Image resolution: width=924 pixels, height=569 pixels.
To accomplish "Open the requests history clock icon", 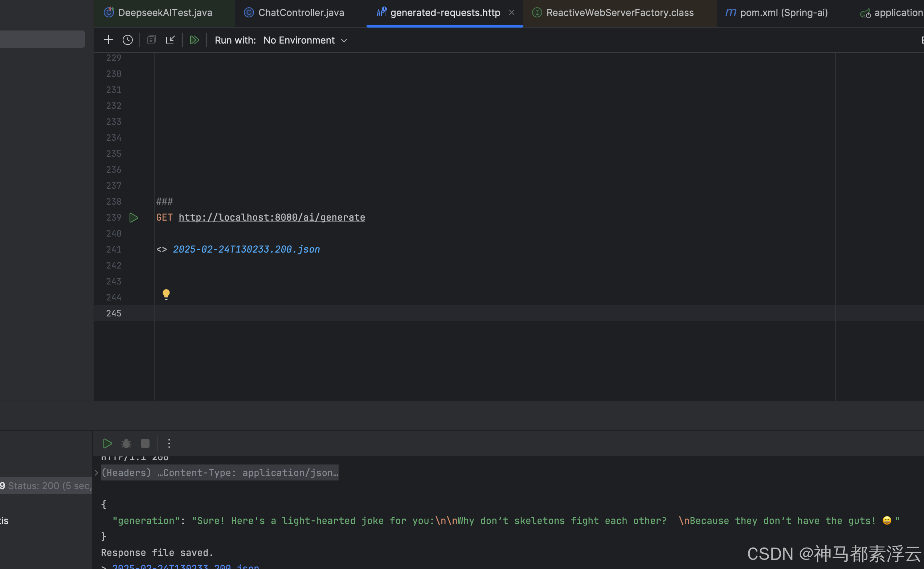I will tap(128, 40).
